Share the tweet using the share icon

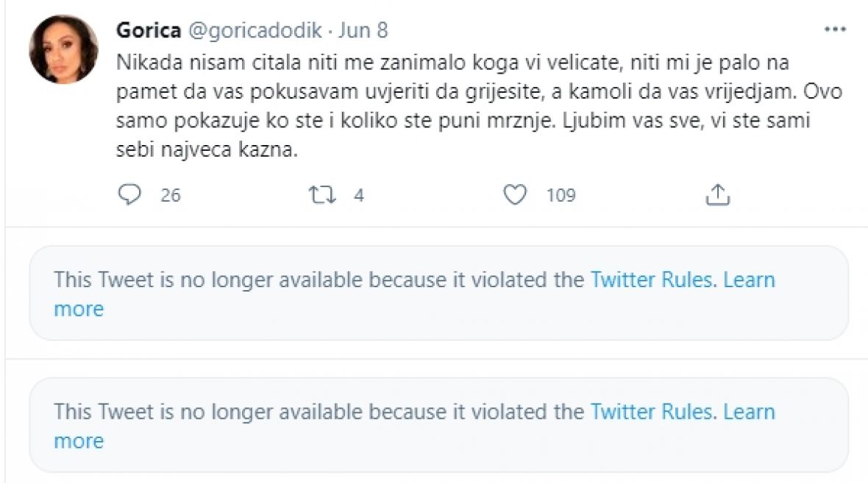click(x=716, y=194)
